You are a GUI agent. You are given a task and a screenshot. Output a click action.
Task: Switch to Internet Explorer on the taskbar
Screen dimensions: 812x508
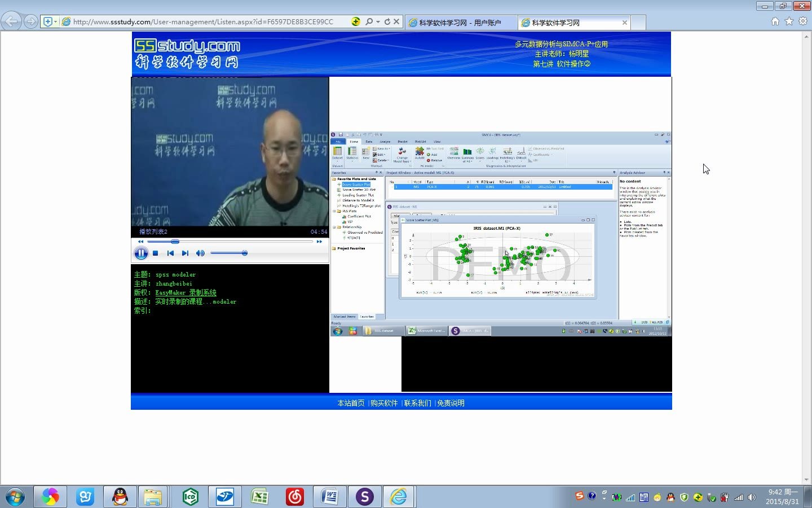(399, 497)
